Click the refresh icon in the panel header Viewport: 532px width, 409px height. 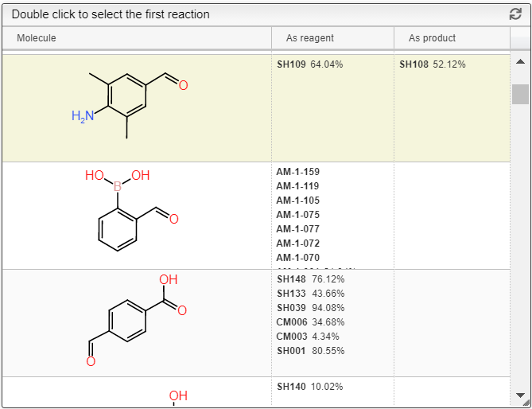pyautogui.click(x=515, y=14)
